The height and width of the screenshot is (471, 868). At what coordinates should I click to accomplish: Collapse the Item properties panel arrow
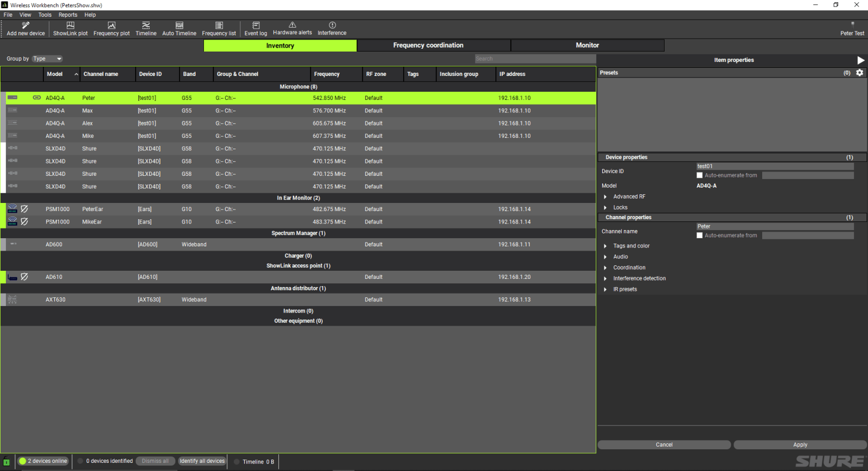pyautogui.click(x=860, y=60)
